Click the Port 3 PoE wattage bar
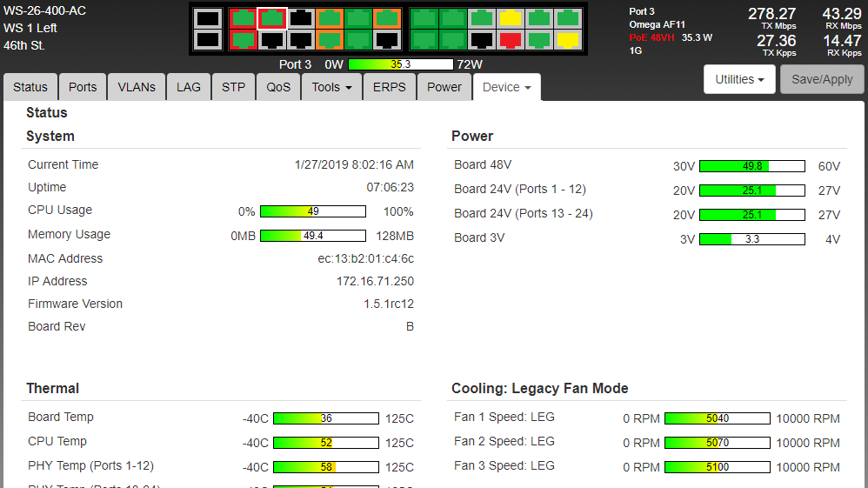This screenshot has height=488, width=868. [400, 64]
